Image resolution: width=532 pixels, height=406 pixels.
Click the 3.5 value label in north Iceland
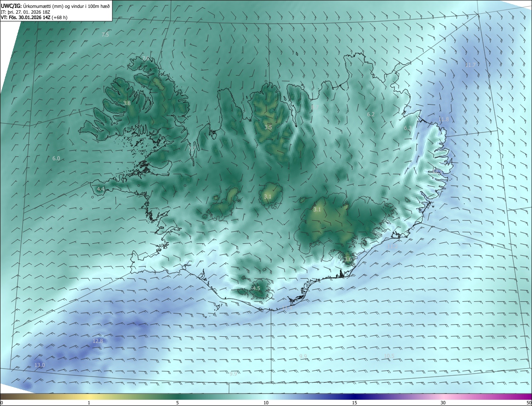point(268,127)
